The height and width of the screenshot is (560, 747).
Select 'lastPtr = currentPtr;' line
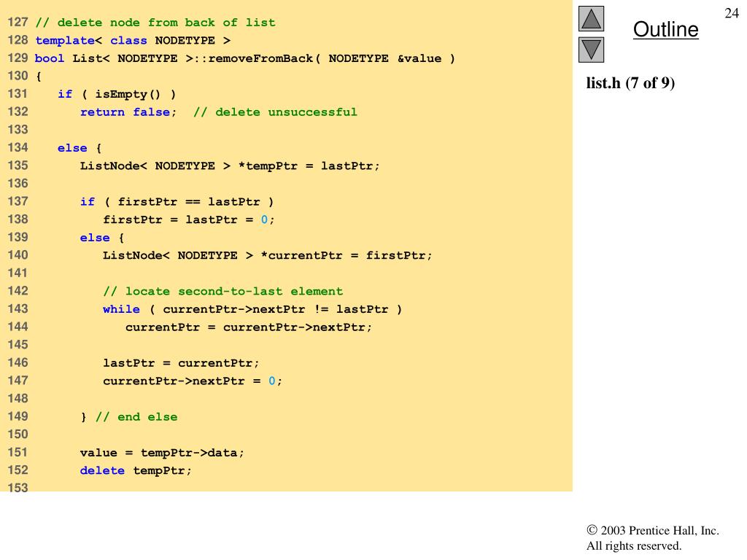click(x=181, y=363)
